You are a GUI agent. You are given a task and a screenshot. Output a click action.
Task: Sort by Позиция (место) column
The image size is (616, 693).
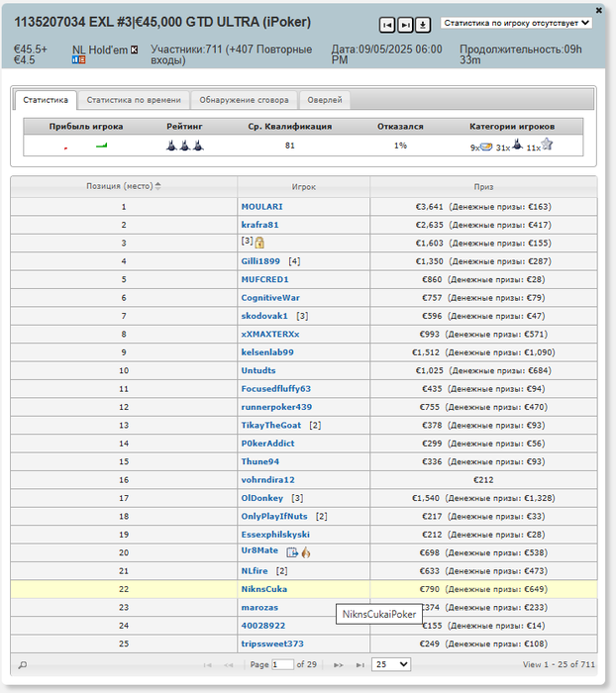click(x=124, y=185)
